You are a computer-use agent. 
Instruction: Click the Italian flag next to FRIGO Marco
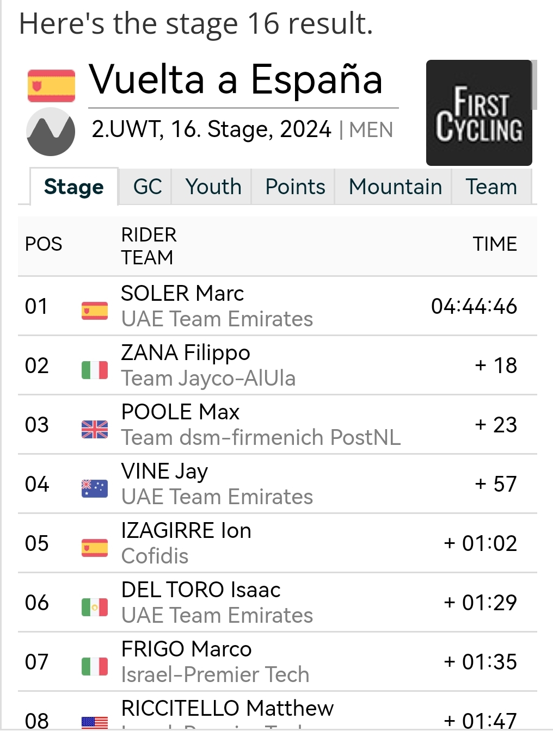(95, 666)
